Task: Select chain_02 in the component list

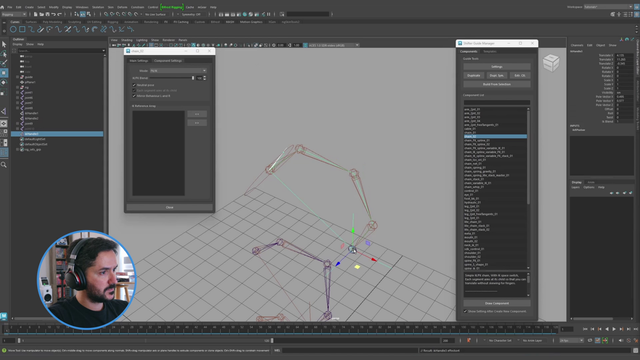Action: [495, 136]
